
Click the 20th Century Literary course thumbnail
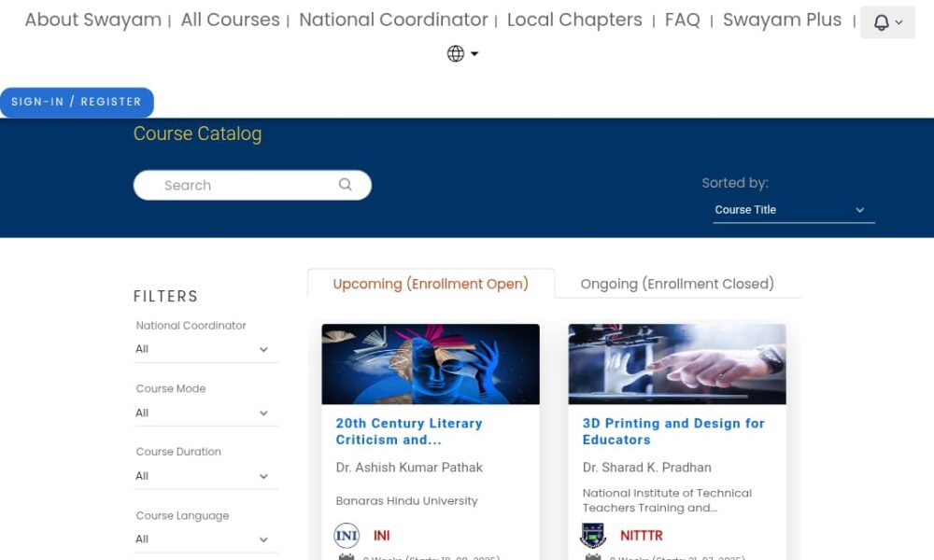coord(431,364)
